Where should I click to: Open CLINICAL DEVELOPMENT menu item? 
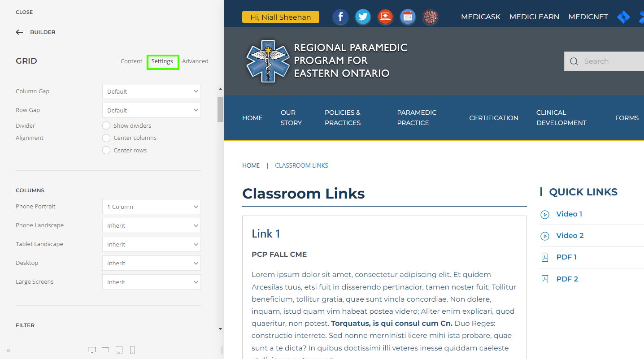[561, 118]
